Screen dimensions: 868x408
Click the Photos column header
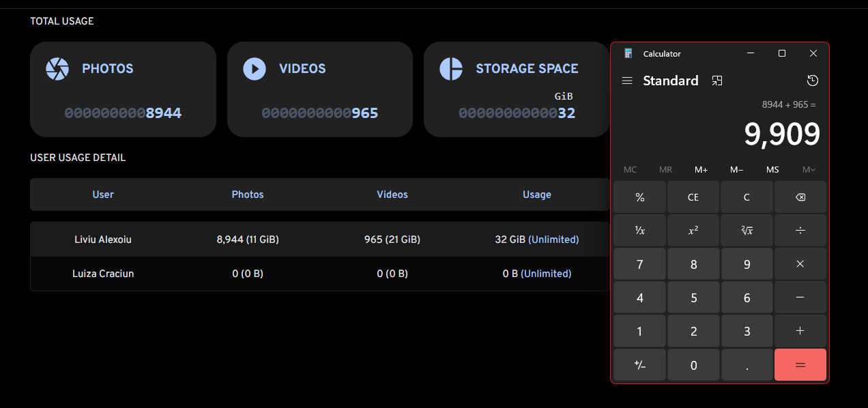tap(248, 194)
